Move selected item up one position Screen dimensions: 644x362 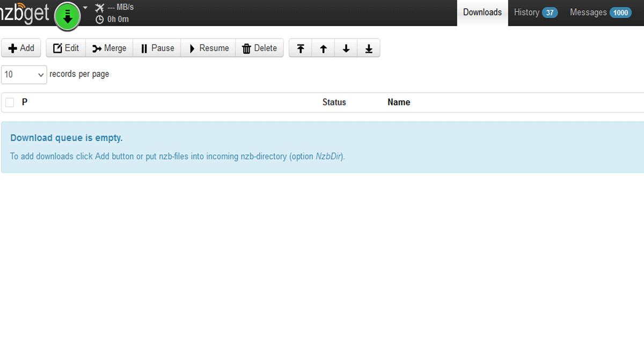pyautogui.click(x=323, y=48)
